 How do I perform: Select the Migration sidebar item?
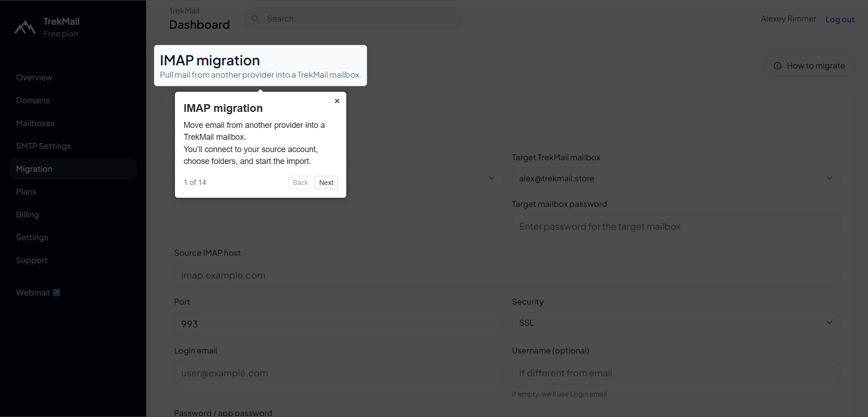pos(73,169)
